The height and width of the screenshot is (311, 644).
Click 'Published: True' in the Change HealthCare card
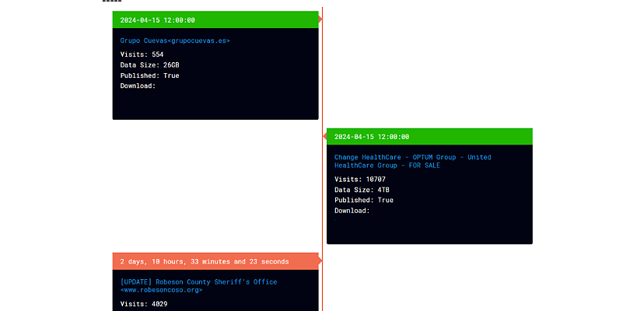[x=364, y=200]
